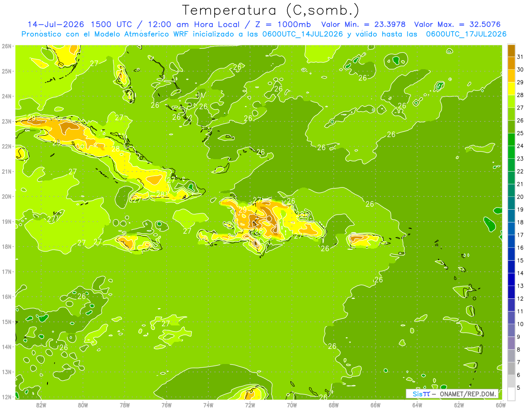Viewport: 532px width, 411px height.
Task: Click the latitude label "13N"
Action: click(7, 372)
